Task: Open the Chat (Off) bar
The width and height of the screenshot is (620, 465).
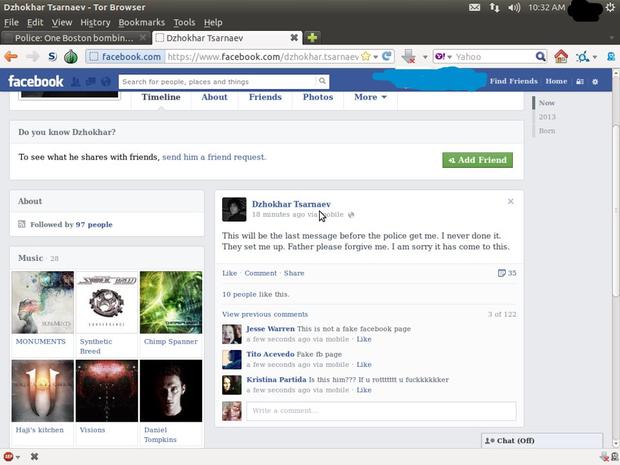Action: tap(542, 440)
